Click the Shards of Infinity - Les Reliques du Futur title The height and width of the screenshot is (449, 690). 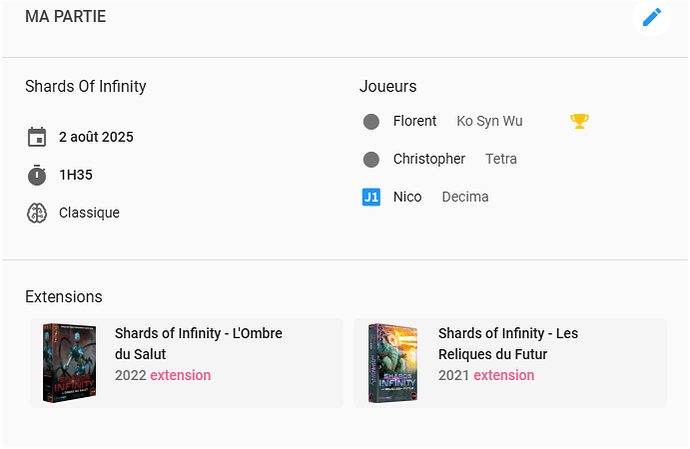pos(508,343)
